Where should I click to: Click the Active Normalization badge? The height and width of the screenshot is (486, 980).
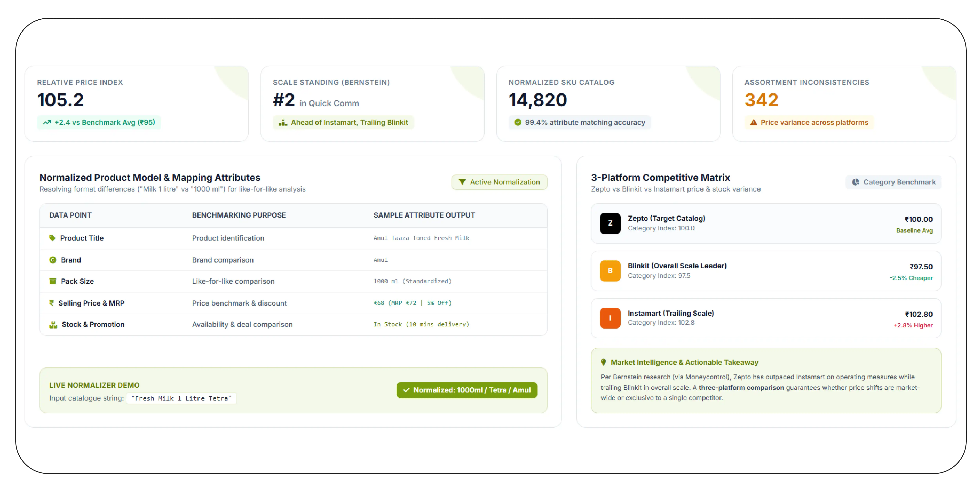click(x=499, y=182)
